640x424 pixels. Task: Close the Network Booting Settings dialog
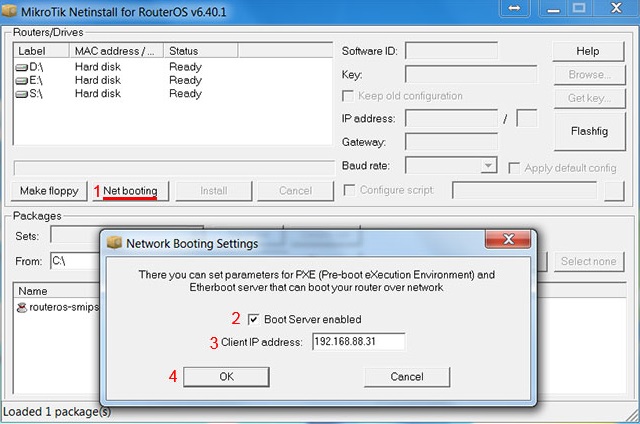pos(508,239)
